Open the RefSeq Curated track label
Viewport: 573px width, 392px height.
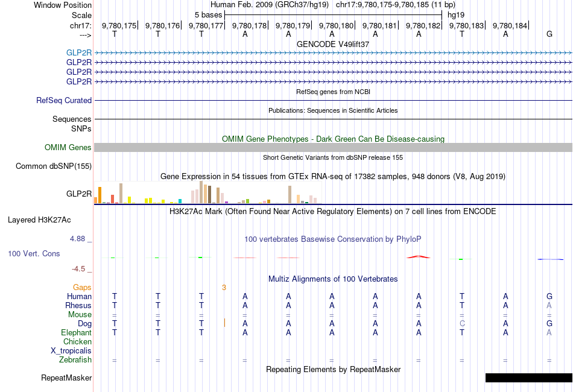pos(64,100)
